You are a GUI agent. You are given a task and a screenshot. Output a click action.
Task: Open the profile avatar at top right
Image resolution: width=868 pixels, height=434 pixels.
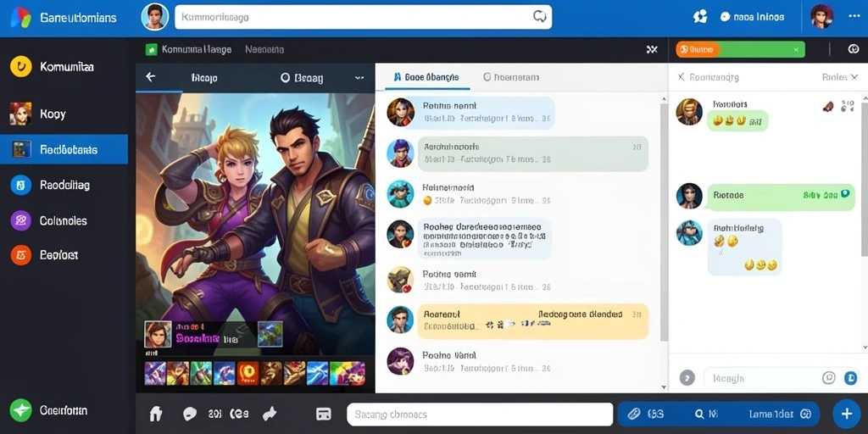click(821, 17)
